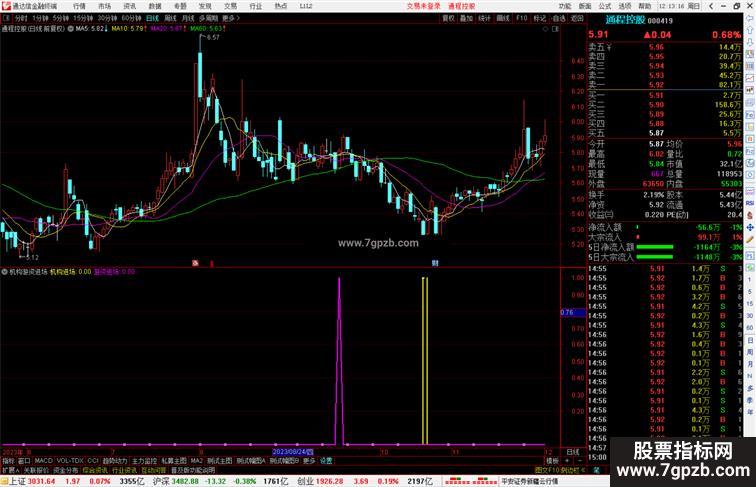Open the 市场 menu
This screenshot has width=756, height=487.
click(x=104, y=6)
